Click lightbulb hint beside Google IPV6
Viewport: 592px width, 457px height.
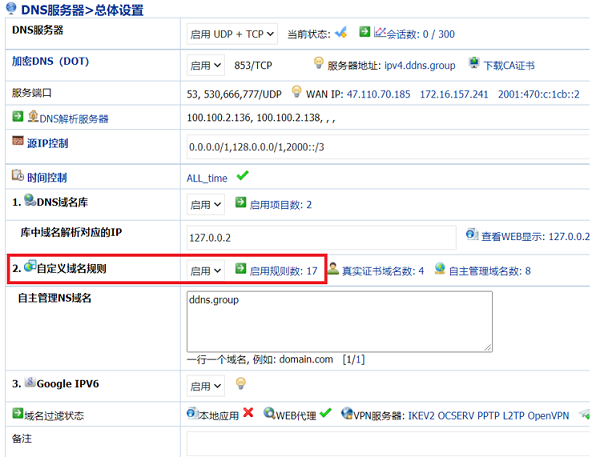240,384
